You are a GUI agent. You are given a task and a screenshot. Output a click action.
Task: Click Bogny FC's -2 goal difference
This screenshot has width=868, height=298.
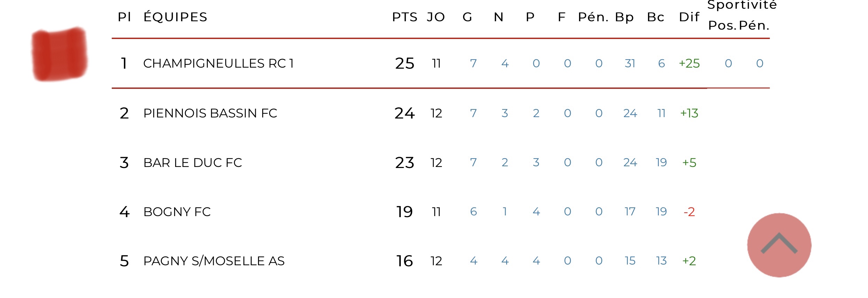pos(689,212)
